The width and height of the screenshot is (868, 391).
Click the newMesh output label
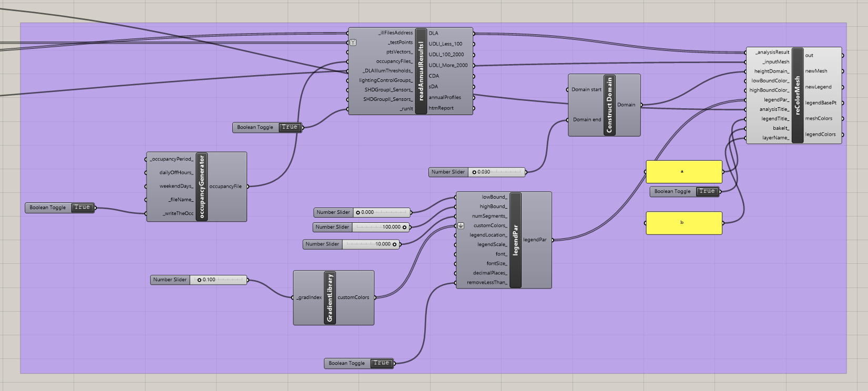click(816, 71)
